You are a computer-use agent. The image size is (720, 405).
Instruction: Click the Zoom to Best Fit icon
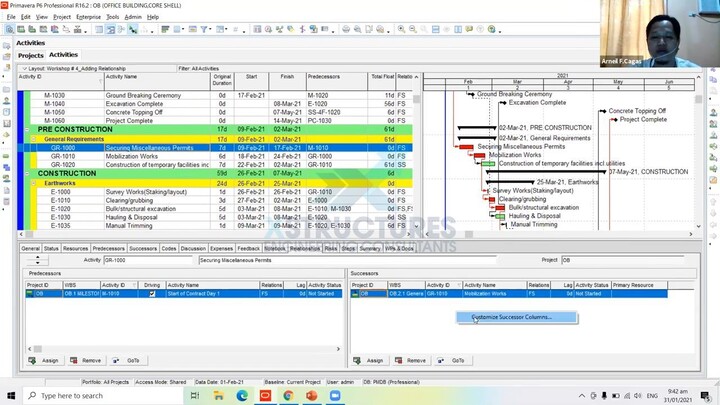(424, 29)
